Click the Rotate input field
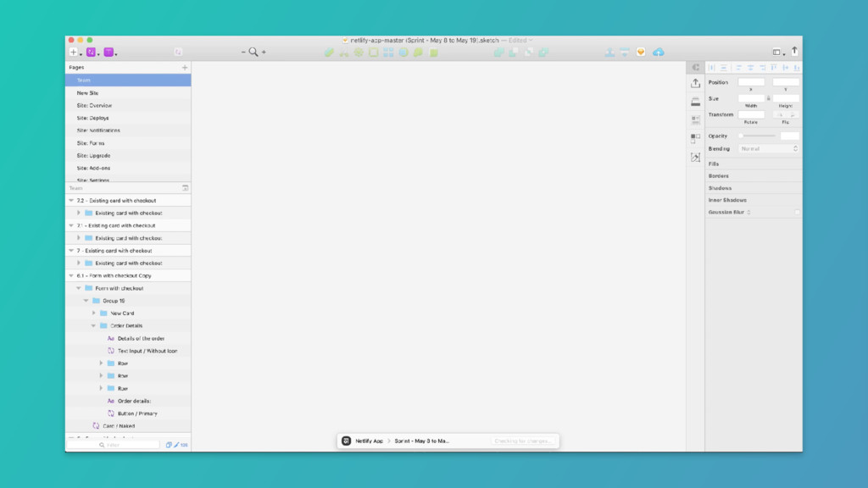Image resolution: width=868 pixels, height=488 pixels. pyautogui.click(x=751, y=114)
